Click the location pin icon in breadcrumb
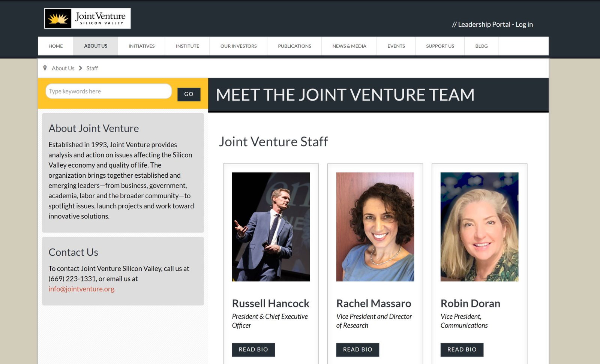This screenshot has height=364, width=600. 45,68
